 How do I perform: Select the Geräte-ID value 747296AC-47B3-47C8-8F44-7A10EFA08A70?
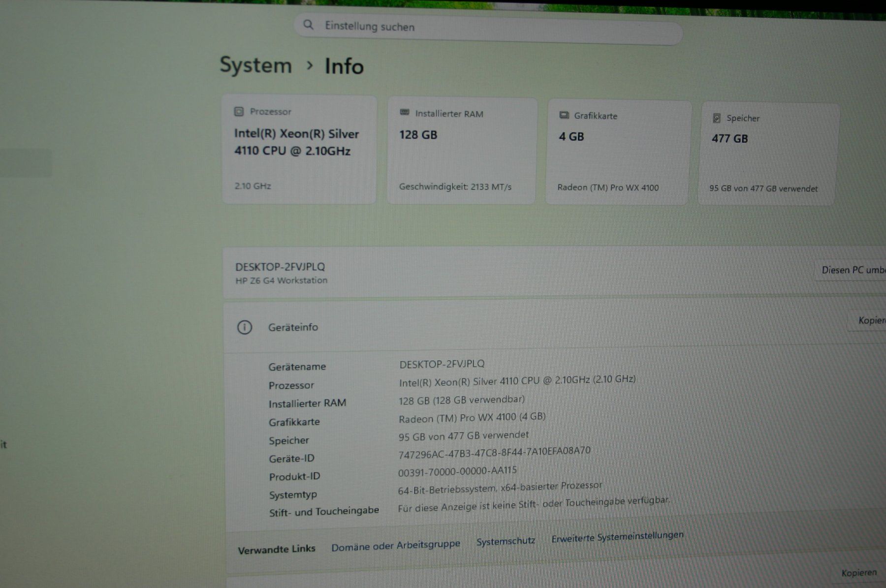(494, 452)
